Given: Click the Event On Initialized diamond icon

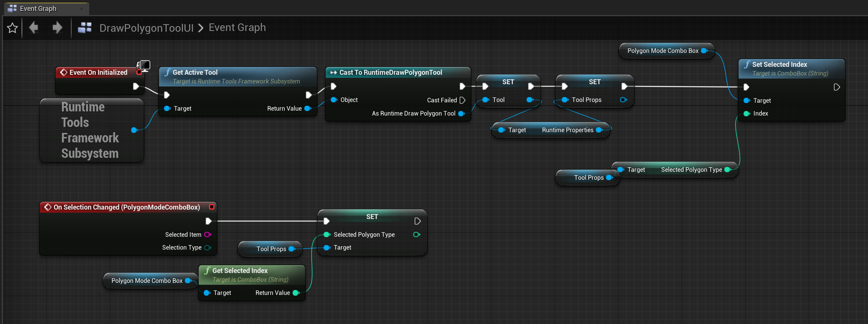Looking at the screenshot, I should tap(64, 72).
